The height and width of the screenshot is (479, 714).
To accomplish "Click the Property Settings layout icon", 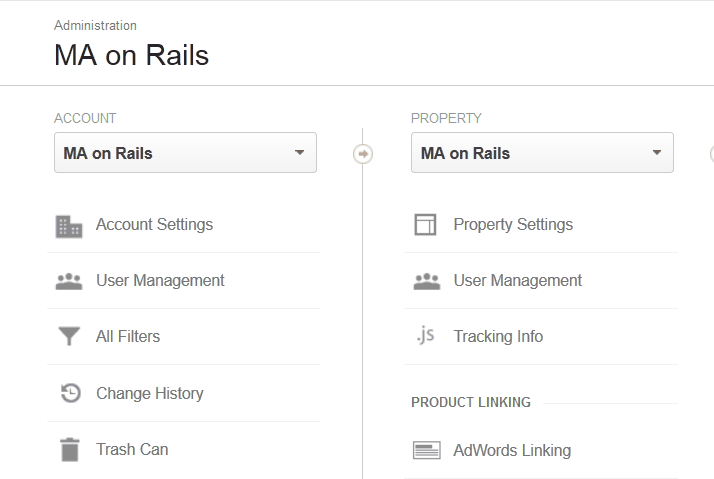I will (426, 225).
